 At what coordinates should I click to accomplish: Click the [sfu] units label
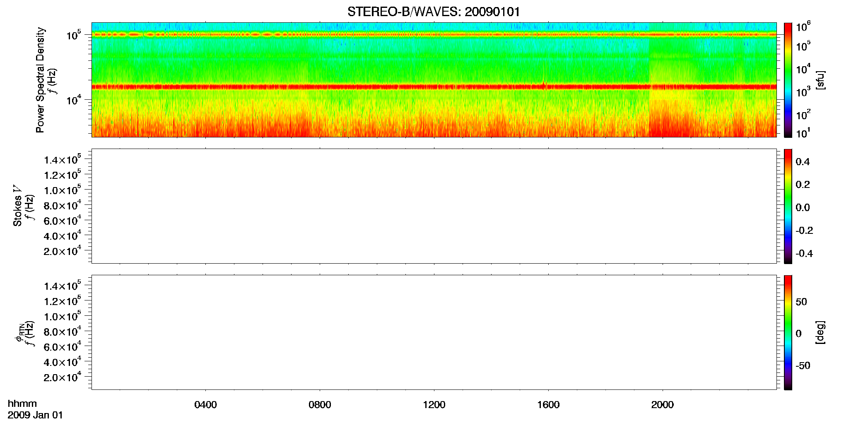click(820, 80)
